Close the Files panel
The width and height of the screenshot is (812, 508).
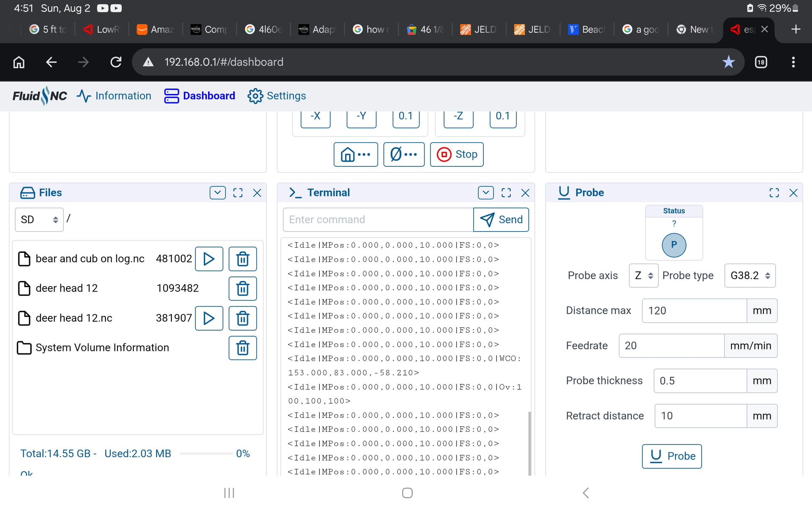tap(257, 193)
